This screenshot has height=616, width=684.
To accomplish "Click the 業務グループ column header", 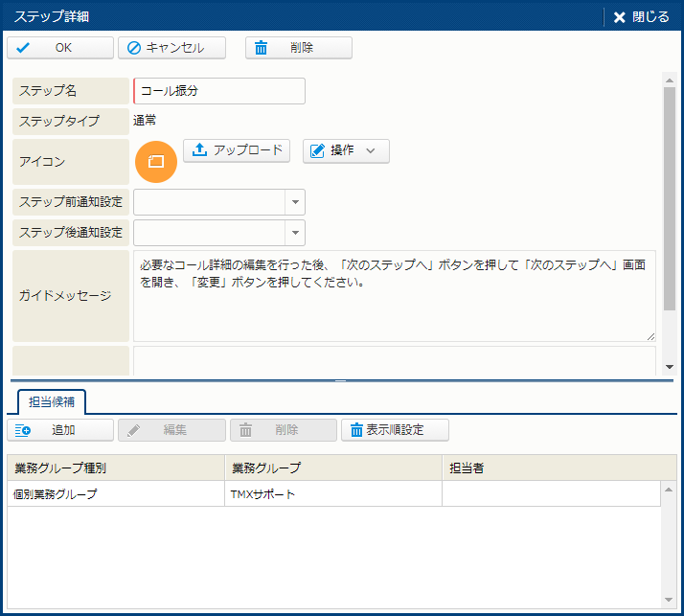I will pos(332,468).
